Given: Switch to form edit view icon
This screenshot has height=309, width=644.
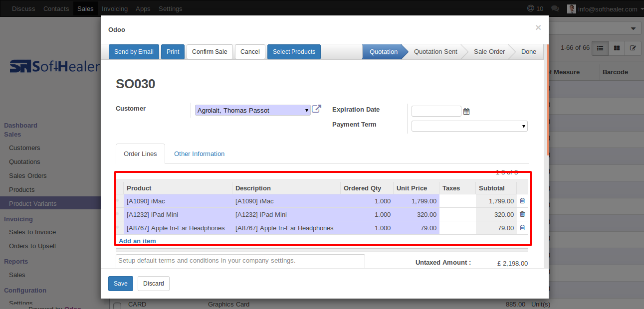Looking at the screenshot, I should 633,48.
